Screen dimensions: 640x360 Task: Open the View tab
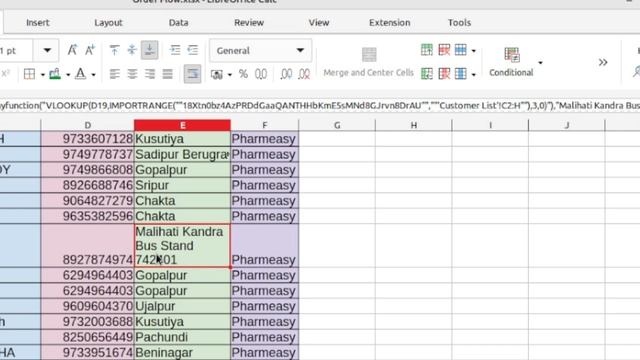pyautogui.click(x=319, y=23)
